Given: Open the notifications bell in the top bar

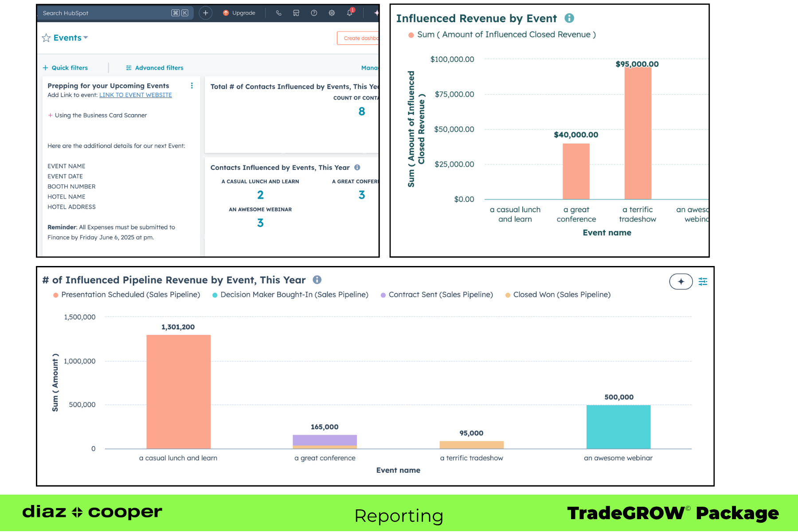Looking at the screenshot, I should coord(349,13).
